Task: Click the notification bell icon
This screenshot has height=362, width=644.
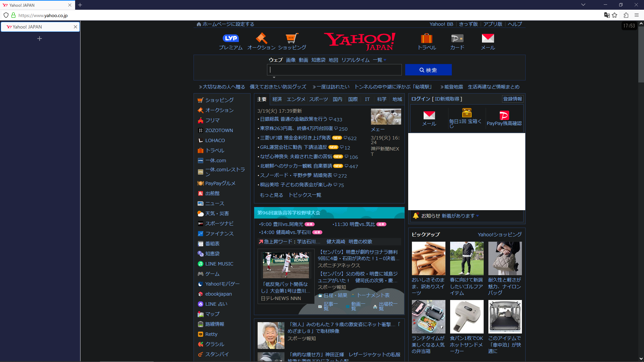Action: [x=416, y=216]
